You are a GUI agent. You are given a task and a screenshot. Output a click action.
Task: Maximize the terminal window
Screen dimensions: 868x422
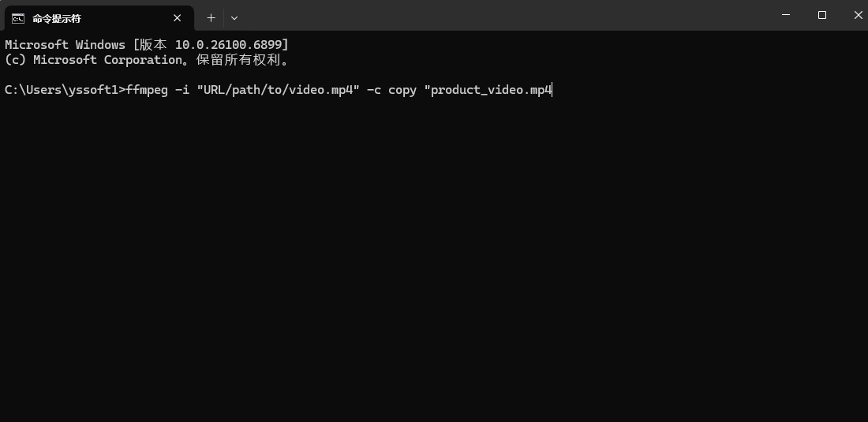pyautogui.click(x=822, y=15)
